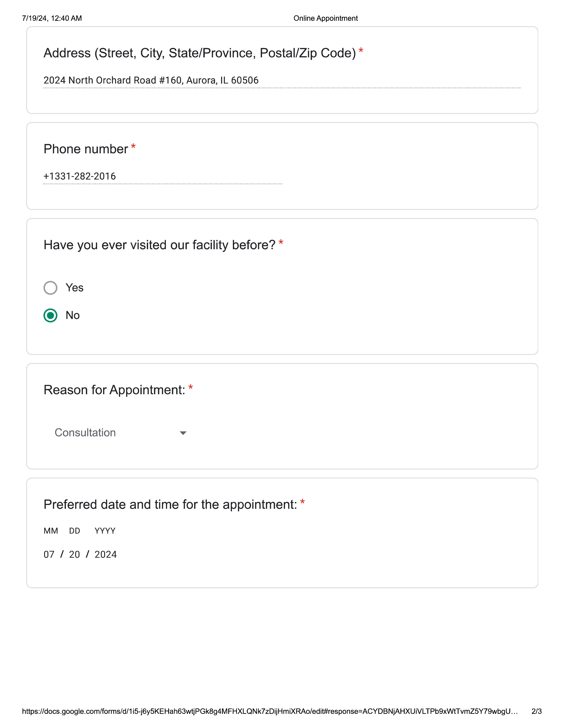Click the docs.google.com forms URL in footer
The width and height of the screenshot is (563, 728).
pyautogui.click(x=270, y=711)
